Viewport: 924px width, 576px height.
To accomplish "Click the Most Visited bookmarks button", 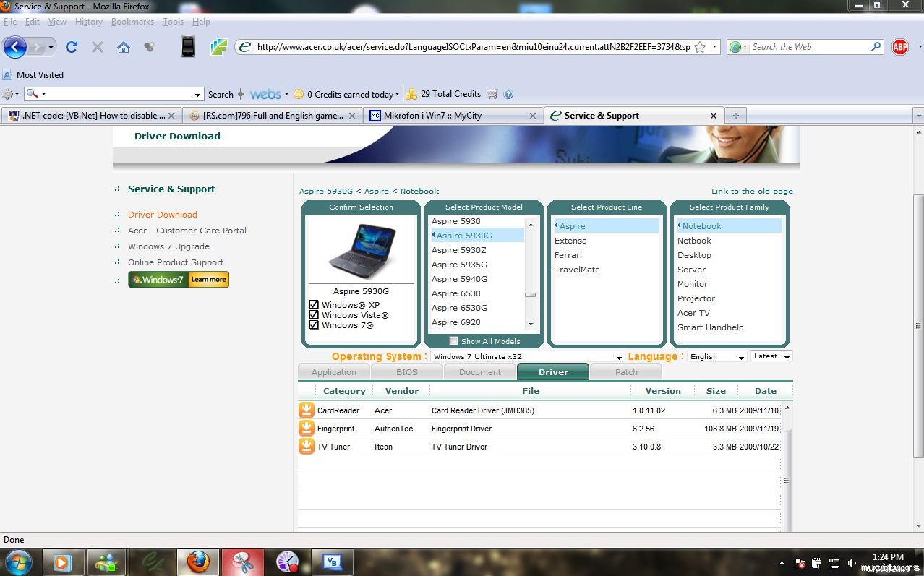I will click(x=33, y=75).
